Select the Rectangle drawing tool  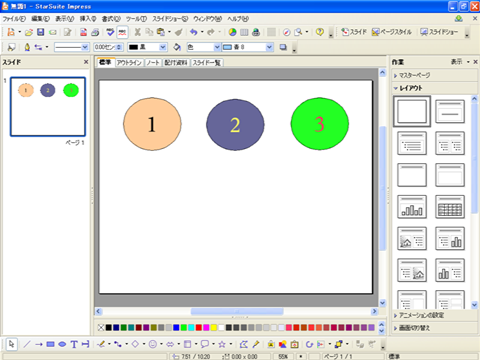tap(50, 344)
